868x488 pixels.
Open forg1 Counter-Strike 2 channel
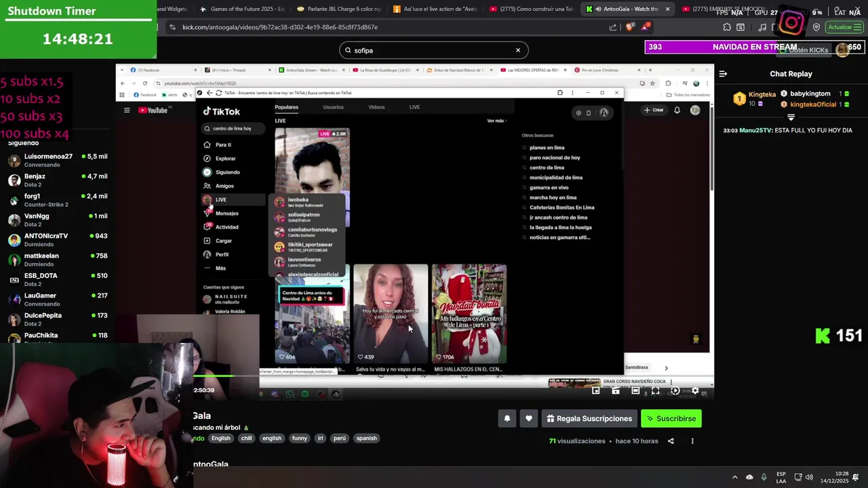click(58, 200)
